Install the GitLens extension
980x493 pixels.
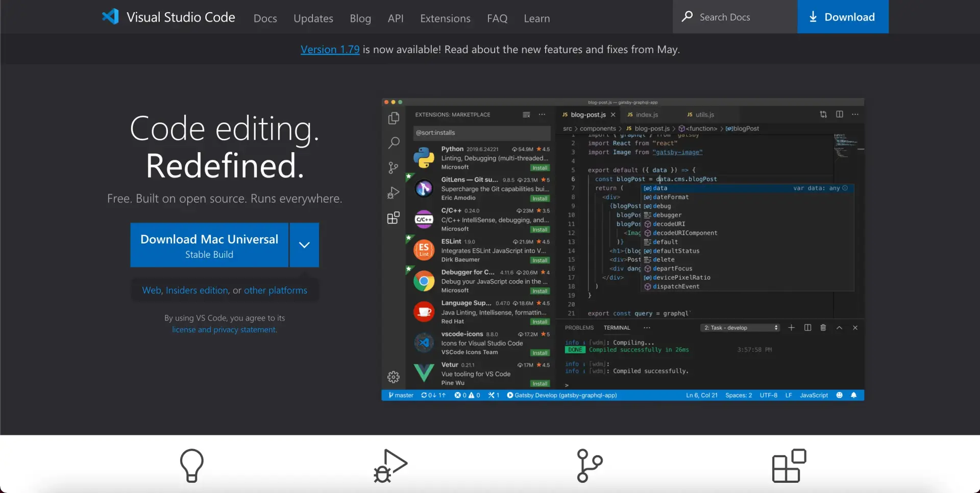[x=540, y=199]
